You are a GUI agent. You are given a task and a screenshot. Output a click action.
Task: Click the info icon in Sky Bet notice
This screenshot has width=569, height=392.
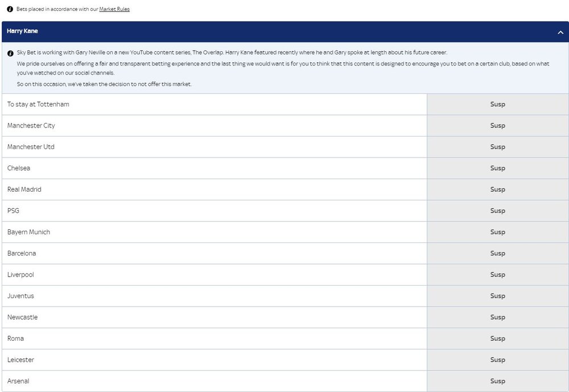(x=10, y=53)
